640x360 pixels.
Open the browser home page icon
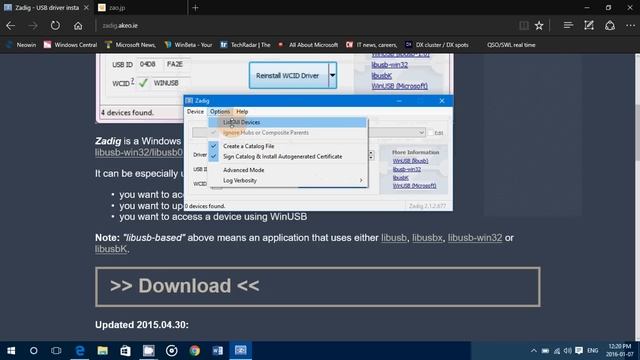click(78, 26)
